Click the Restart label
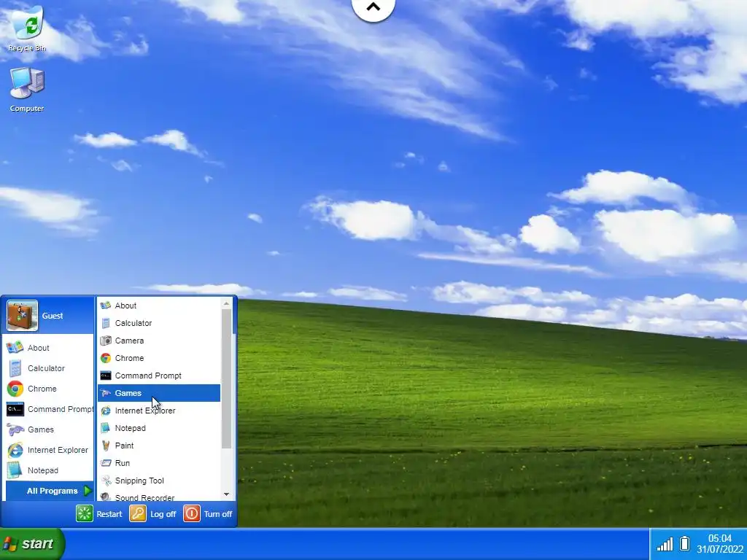 pyautogui.click(x=109, y=514)
